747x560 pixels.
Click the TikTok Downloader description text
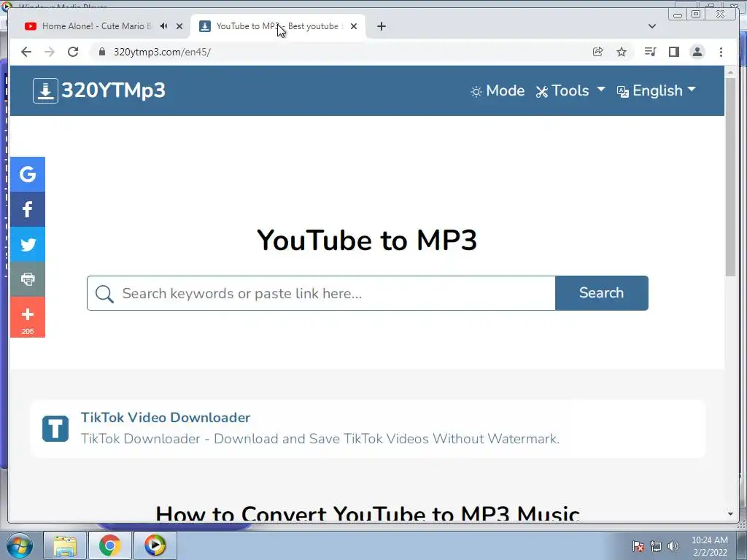point(320,438)
